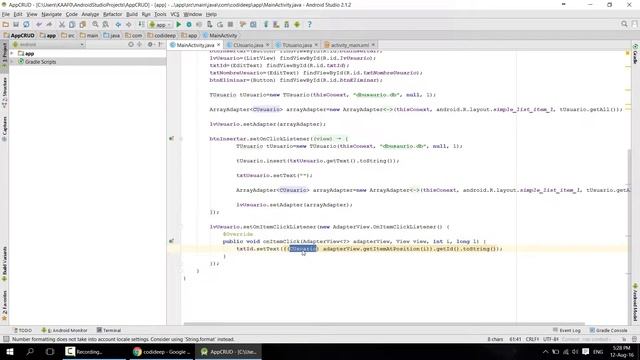Viewport: 640px width, 360px height.
Task: Toggle the Build Variants side tab
Action: (4, 264)
